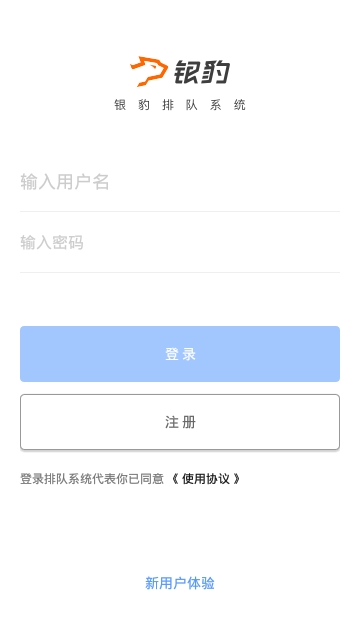Click the divider line under the username field
This screenshot has width=360, height=640.
point(180,211)
